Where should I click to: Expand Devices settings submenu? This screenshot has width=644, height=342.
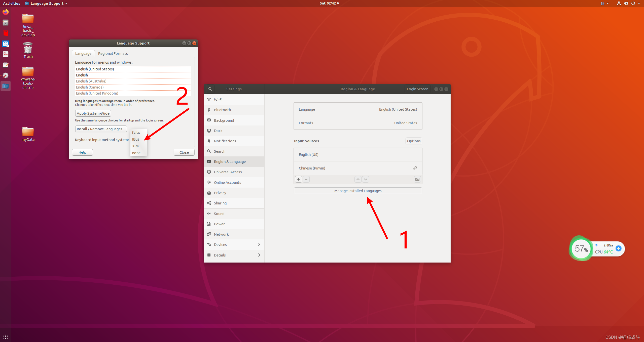pos(259,244)
